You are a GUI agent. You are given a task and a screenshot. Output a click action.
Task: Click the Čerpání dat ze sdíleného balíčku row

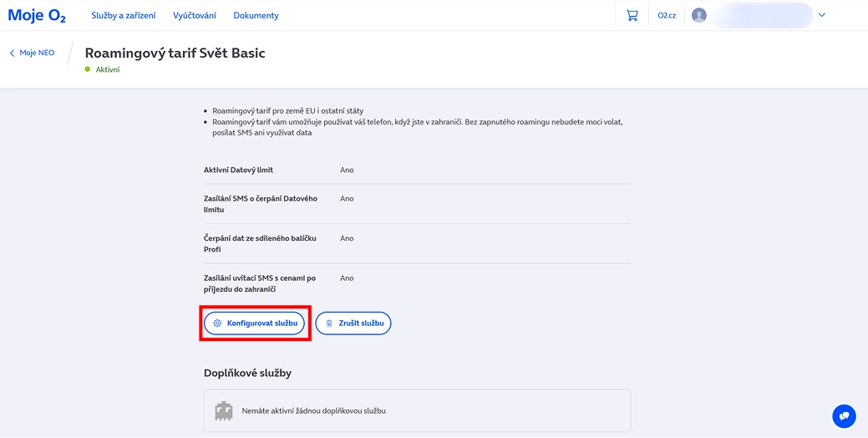(417, 243)
